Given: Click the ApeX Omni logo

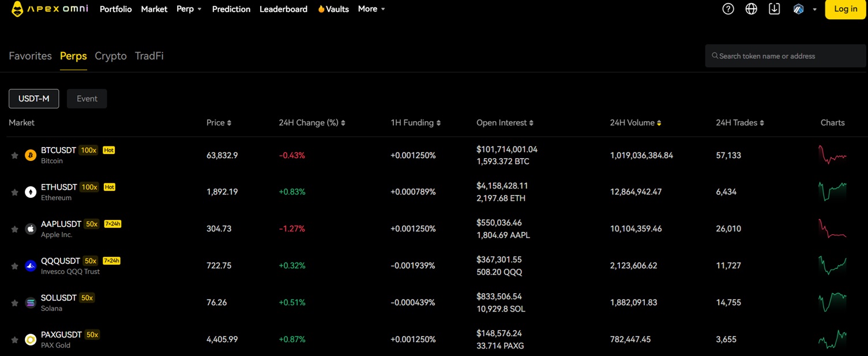Looking at the screenshot, I should click(50, 9).
